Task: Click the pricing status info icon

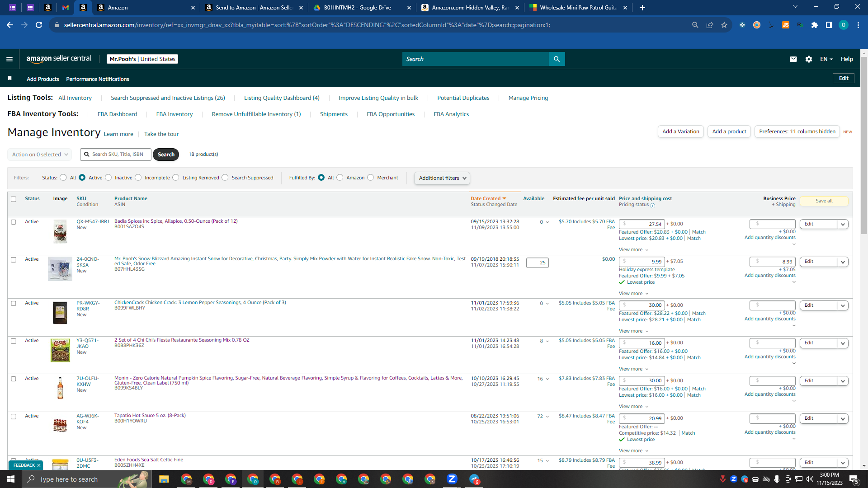Action: (652, 206)
